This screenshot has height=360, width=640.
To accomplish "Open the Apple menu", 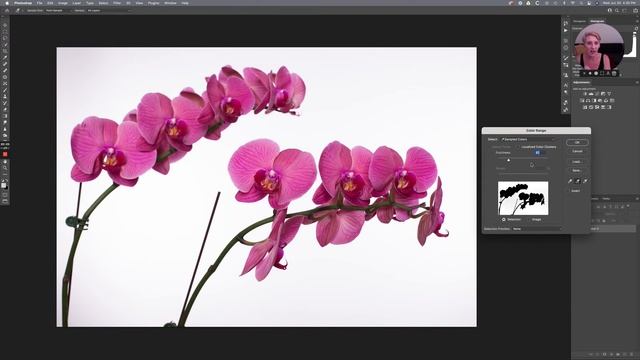I will click(7, 3).
